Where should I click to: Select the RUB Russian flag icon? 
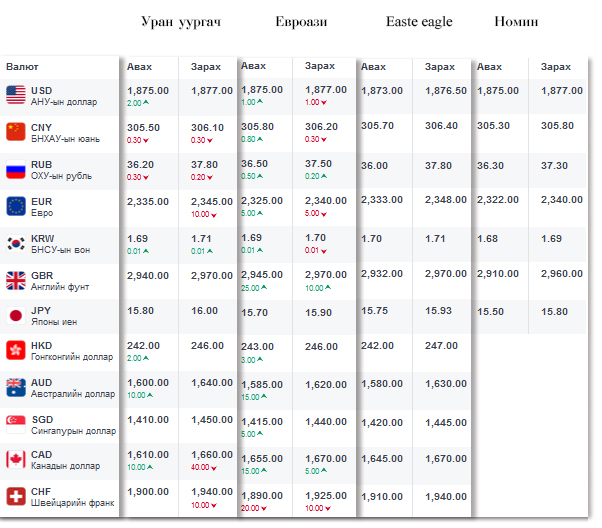(16, 169)
